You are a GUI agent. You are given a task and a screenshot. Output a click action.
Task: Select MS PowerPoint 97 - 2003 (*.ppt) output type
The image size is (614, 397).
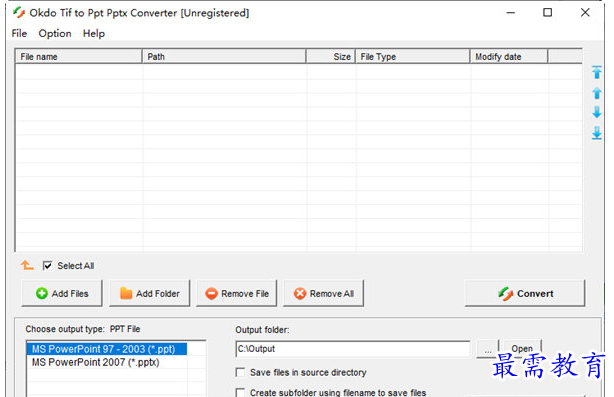pos(107,349)
